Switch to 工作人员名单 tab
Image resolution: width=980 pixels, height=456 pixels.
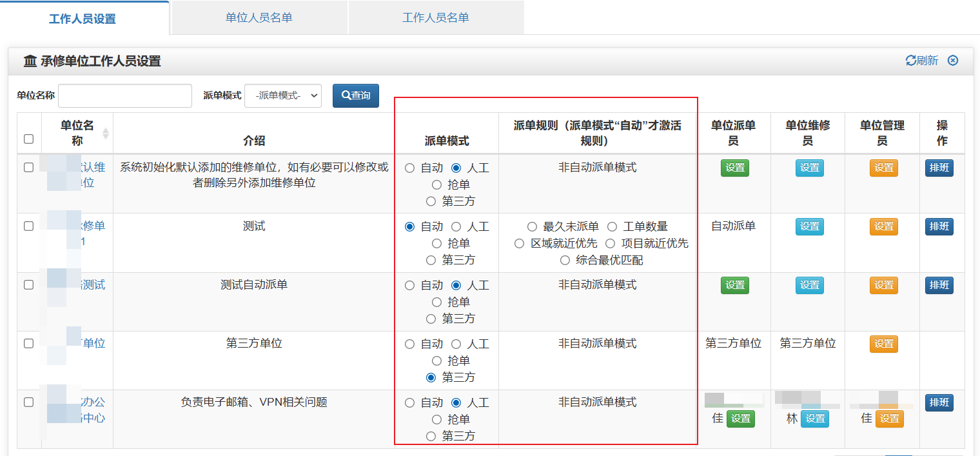(436, 17)
